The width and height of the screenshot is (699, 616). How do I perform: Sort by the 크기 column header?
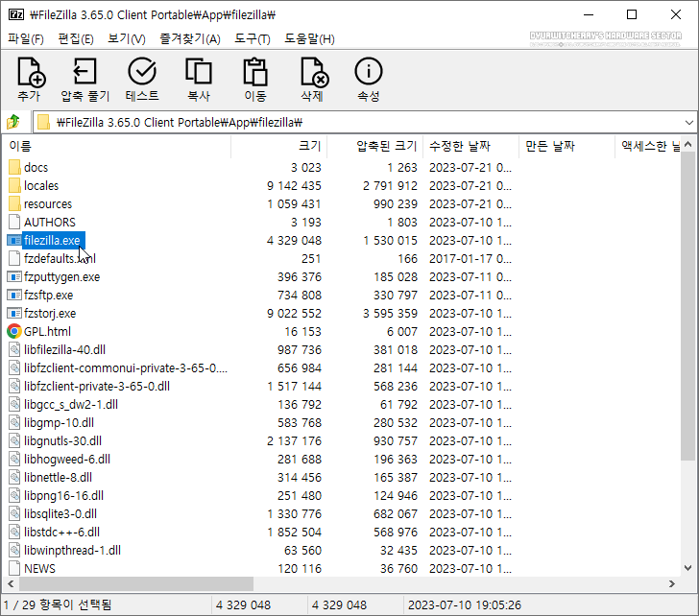279,146
